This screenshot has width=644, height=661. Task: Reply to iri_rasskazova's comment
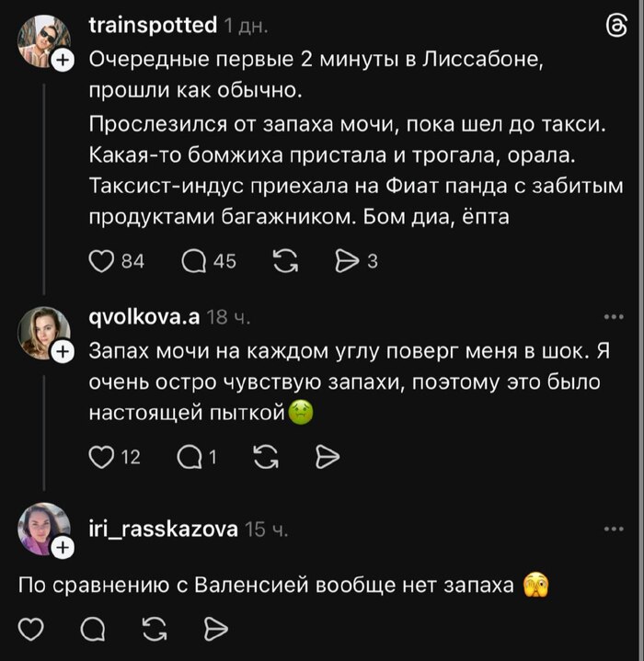click(x=92, y=629)
